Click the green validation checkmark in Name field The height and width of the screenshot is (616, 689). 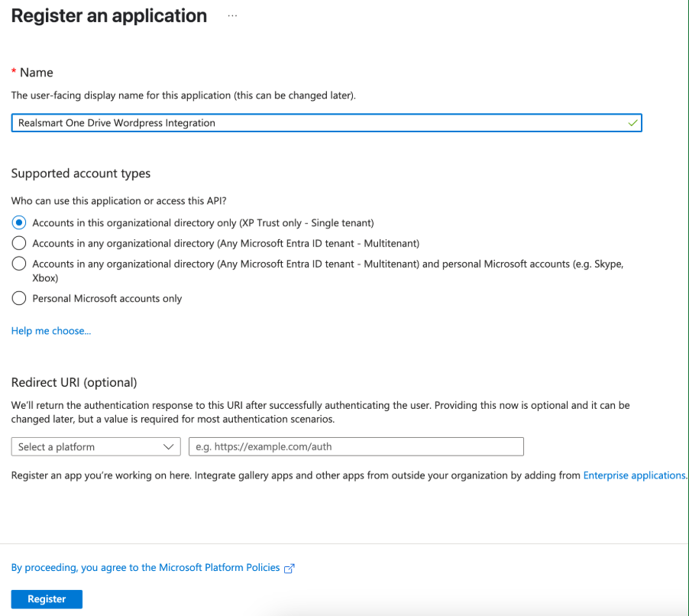632,122
